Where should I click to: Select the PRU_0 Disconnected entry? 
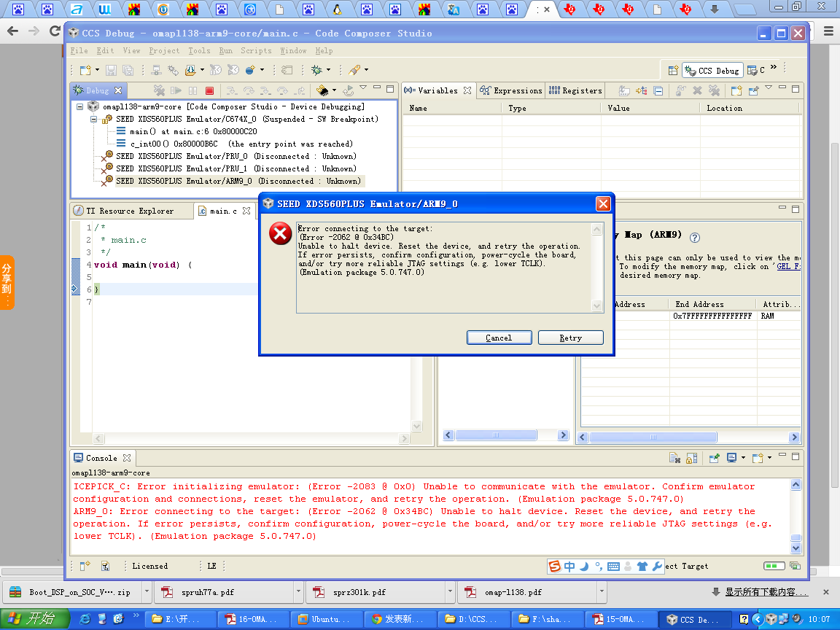[x=236, y=156]
